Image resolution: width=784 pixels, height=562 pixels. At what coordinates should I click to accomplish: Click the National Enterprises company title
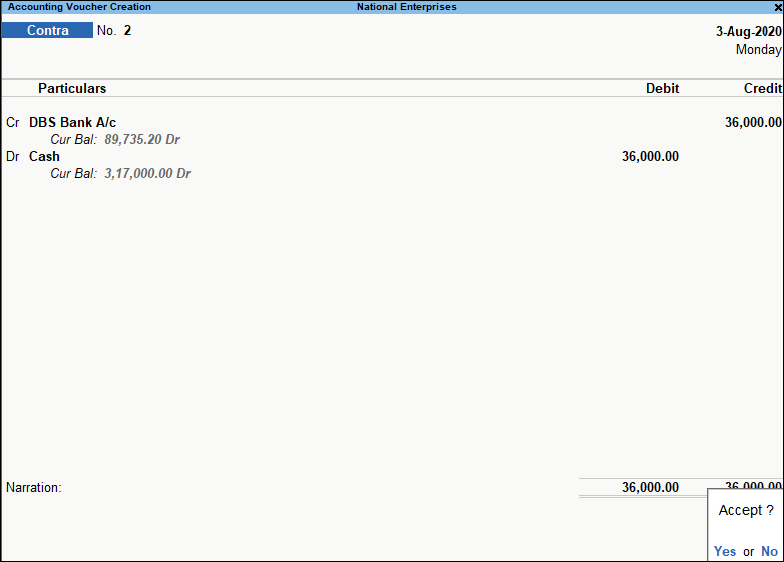406,7
